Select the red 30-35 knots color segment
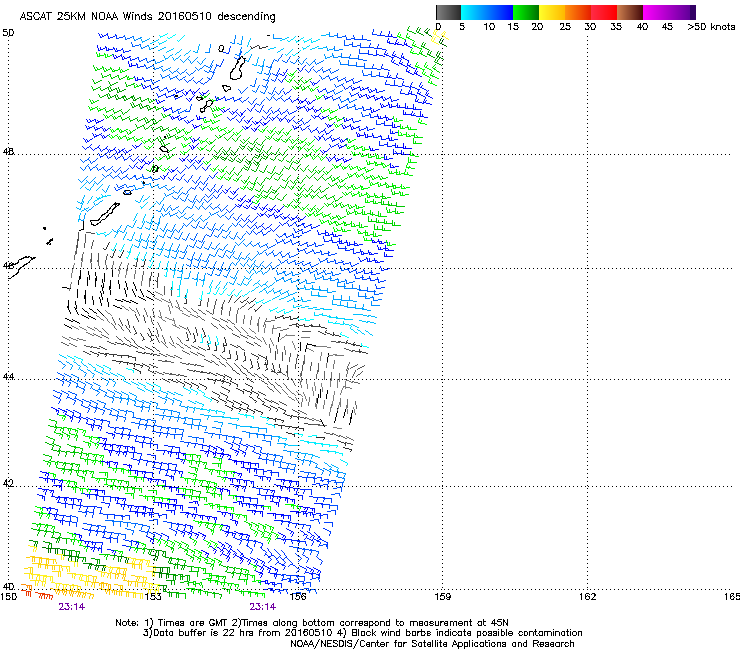 click(x=604, y=12)
